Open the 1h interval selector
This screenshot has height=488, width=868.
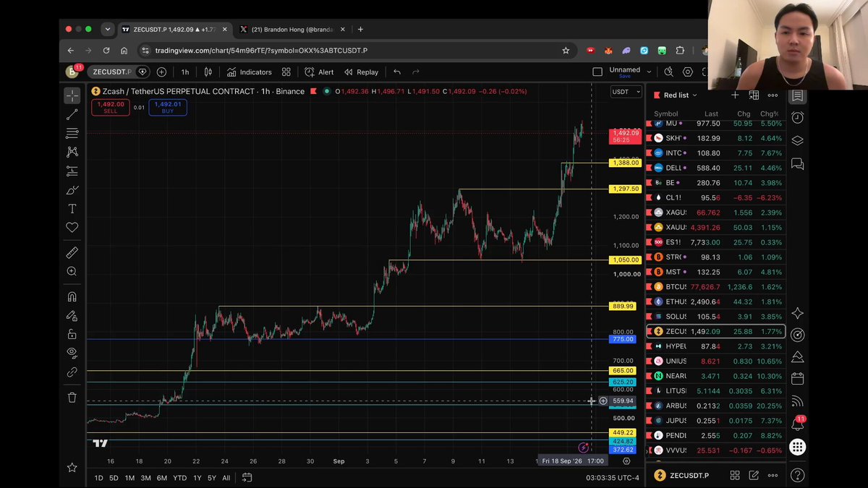[185, 72]
